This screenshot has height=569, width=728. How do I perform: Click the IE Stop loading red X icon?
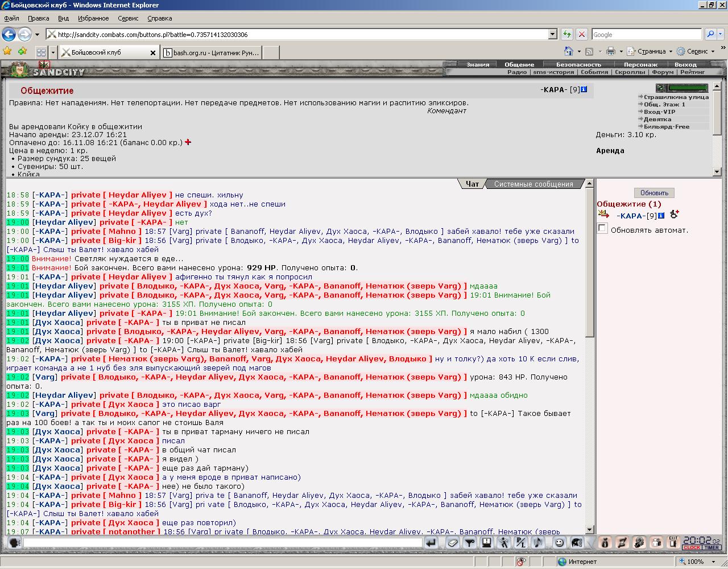(x=581, y=34)
